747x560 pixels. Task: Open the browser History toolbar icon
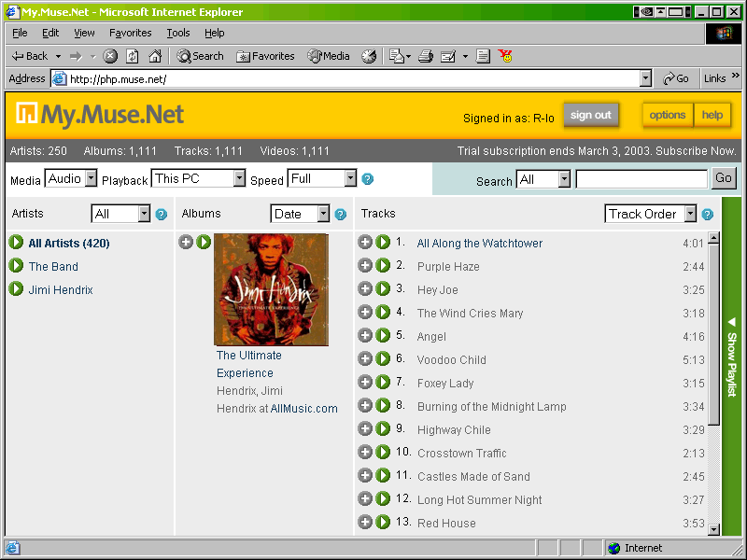[369, 56]
